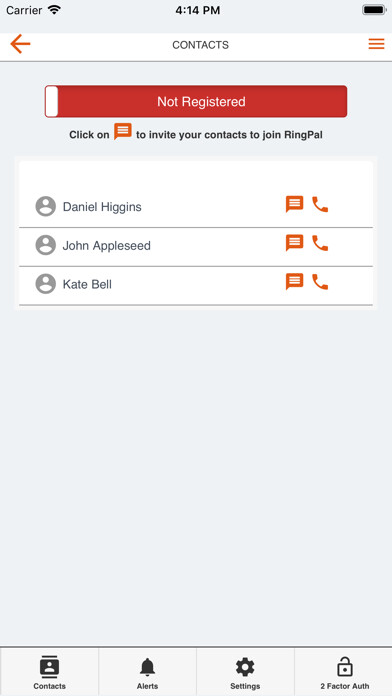Screen dimensions: 392x696
Task: Select Kate Bell contact name
Action: tap(87, 284)
